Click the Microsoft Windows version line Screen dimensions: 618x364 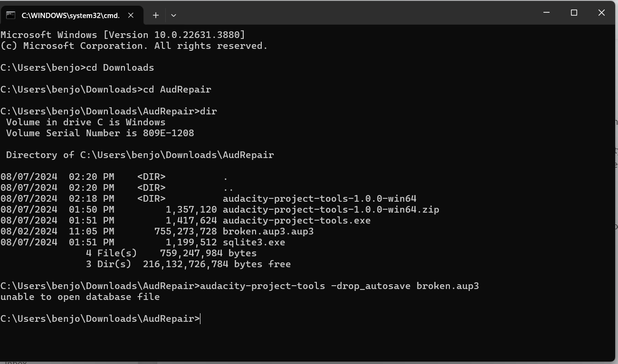123,35
